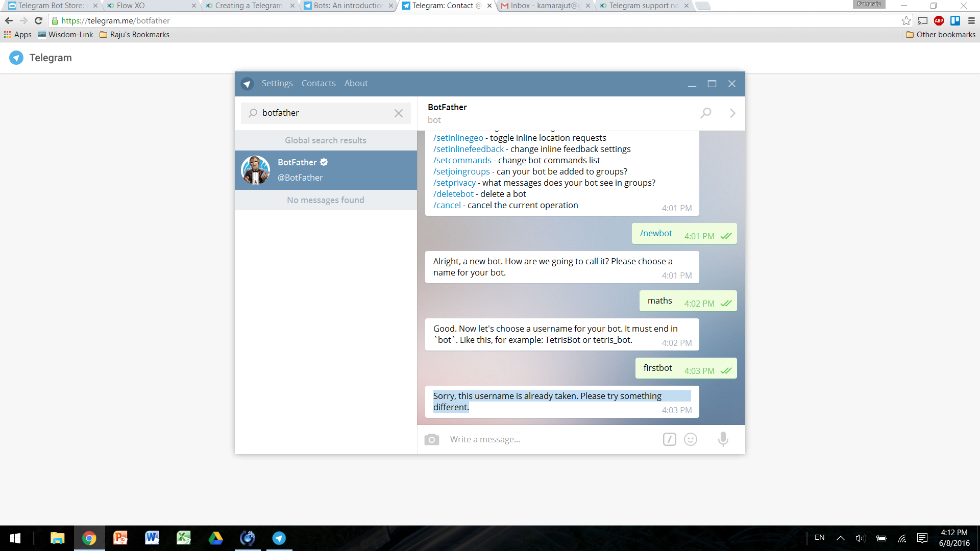This screenshot has width=980, height=551.
Task: Open Word from taskbar
Action: click(152, 538)
